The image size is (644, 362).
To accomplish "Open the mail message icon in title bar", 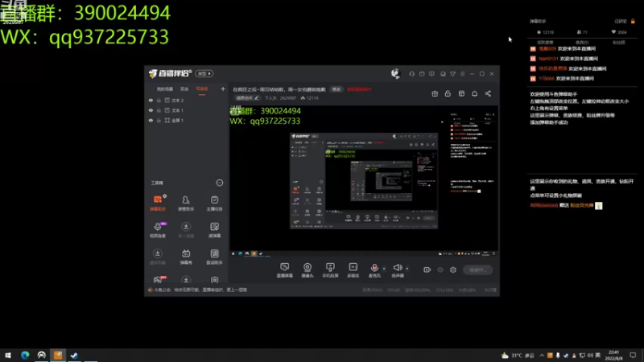I will click(x=422, y=74).
